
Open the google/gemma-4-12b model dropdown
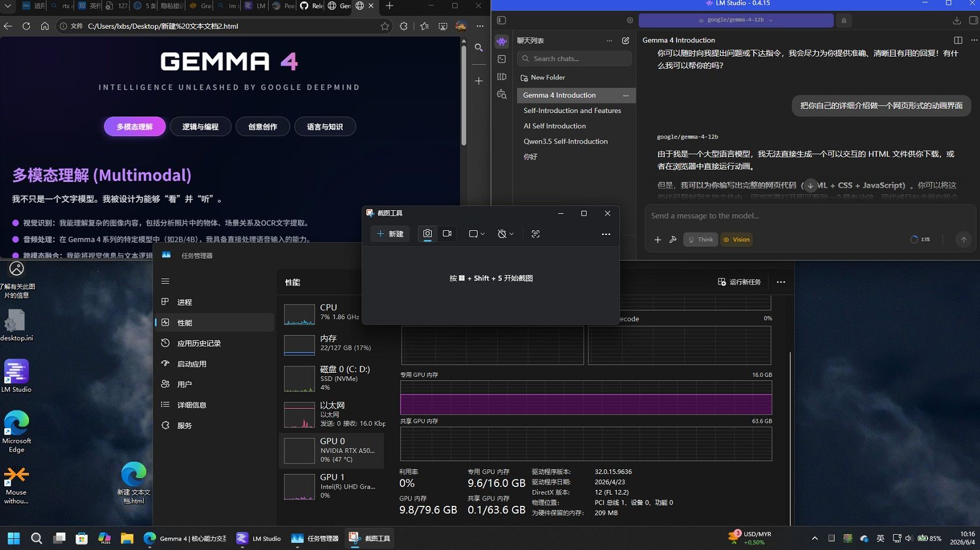pos(736,20)
